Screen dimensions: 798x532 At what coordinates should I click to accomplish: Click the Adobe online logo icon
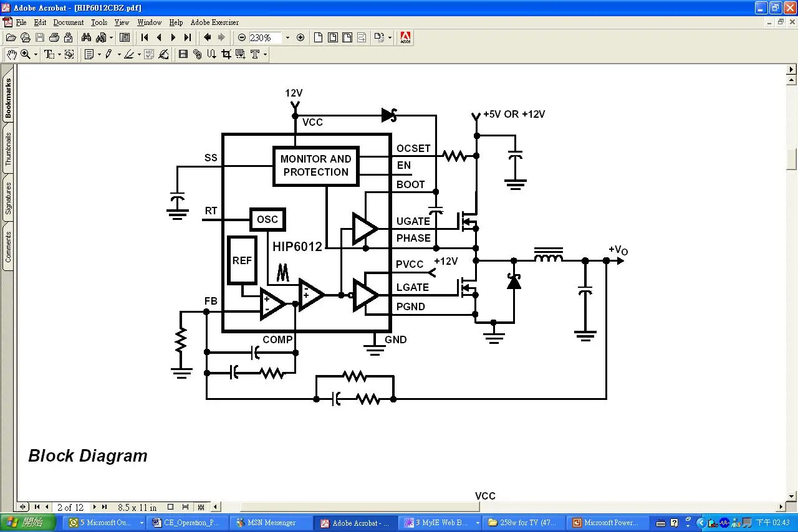click(405, 37)
